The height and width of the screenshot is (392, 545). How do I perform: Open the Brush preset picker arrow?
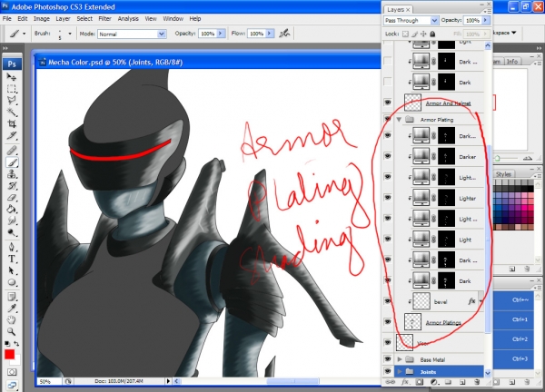click(70, 34)
